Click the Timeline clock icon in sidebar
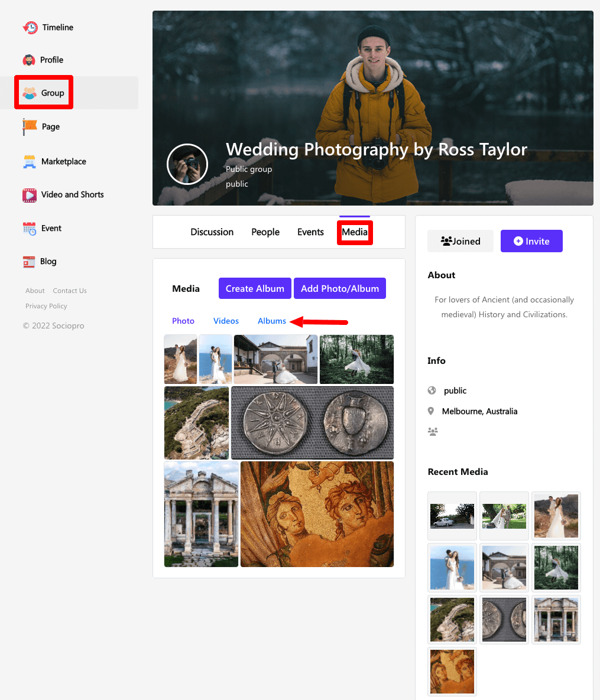Image resolution: width=600 pixels, height=700 pixels. (x=30, y=27)
